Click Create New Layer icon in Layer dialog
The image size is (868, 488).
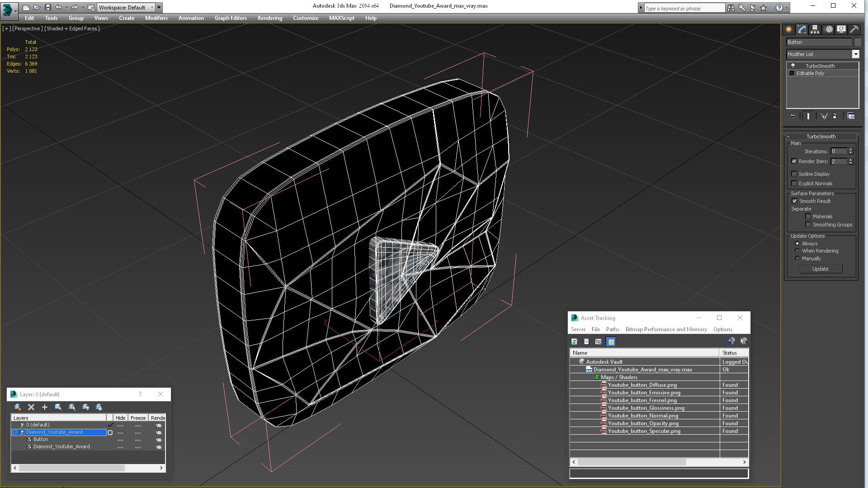(18, 407)
